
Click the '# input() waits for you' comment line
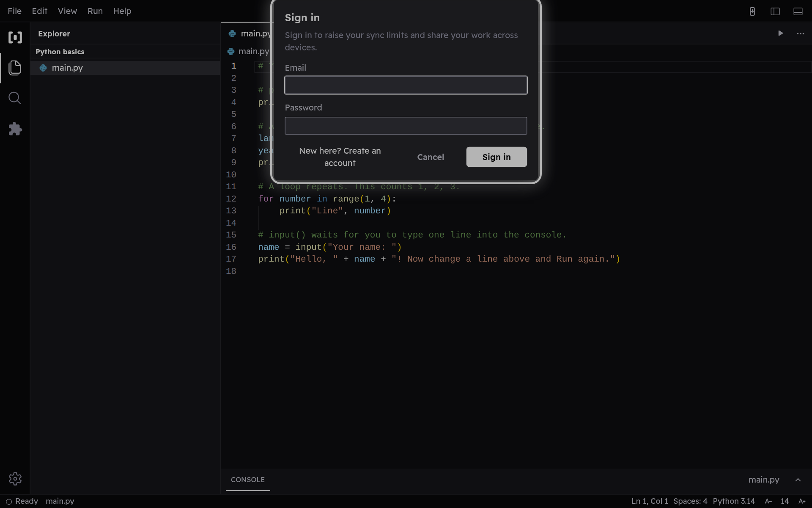412,235
